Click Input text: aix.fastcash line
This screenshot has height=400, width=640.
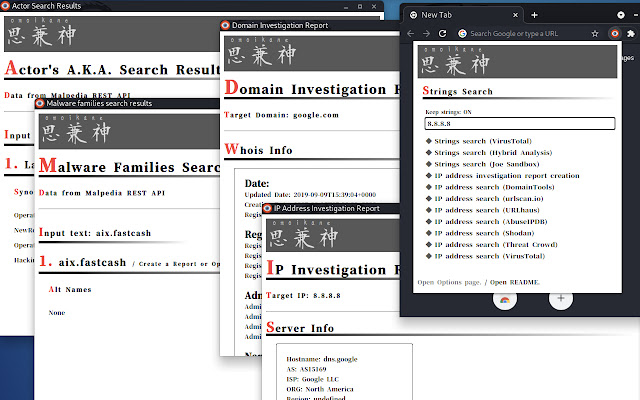pyautogui.click(x=95, y=233)
